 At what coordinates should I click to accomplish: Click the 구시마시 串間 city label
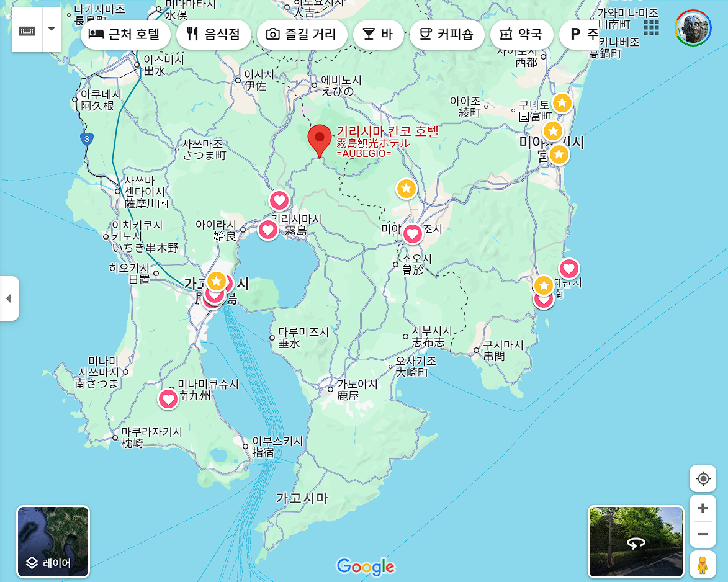click(503, 351)
